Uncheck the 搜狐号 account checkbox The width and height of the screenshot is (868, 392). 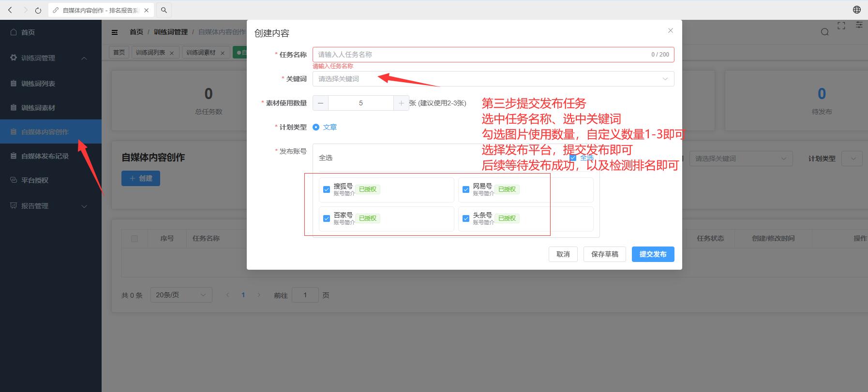(327, 189)
